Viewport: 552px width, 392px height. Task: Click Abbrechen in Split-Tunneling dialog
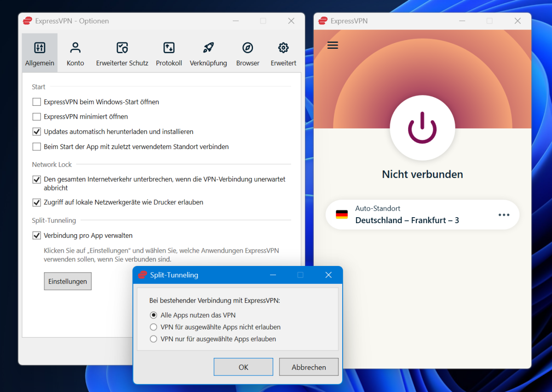[x=309, y=367]
